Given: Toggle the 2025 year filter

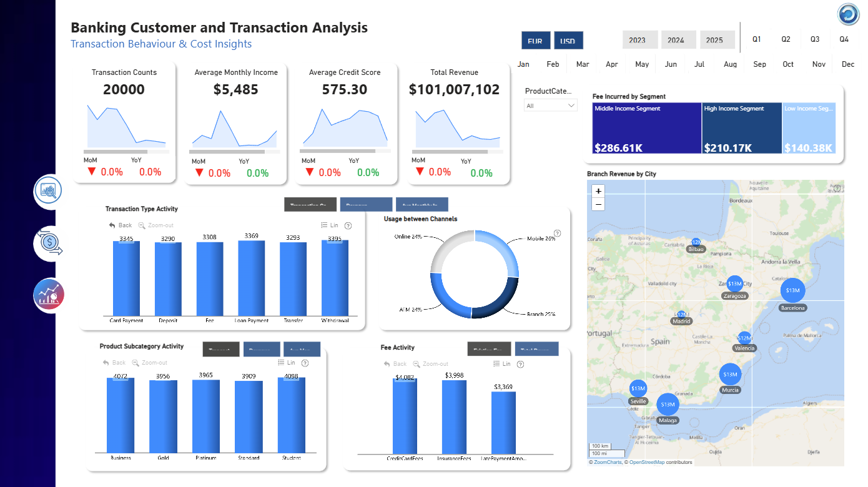Looking at the screenshot, I should pyautogui.click(x=718, y=40).
